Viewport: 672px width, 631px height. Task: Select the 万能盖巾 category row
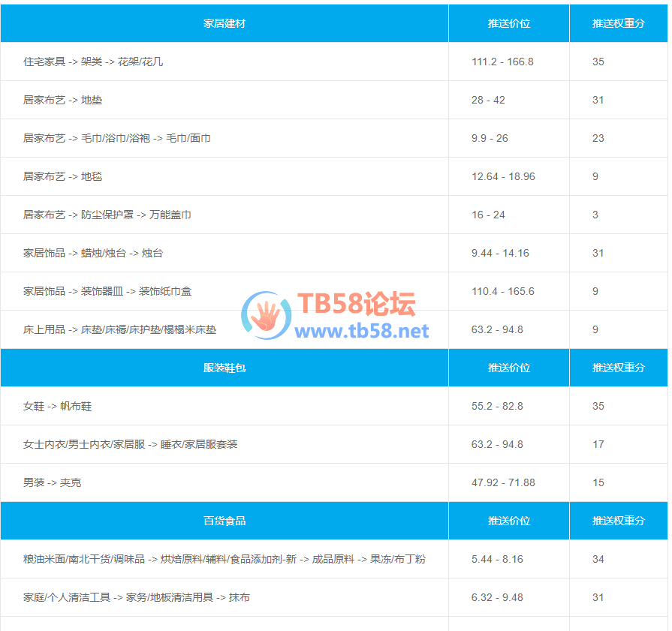click(107, 215)
